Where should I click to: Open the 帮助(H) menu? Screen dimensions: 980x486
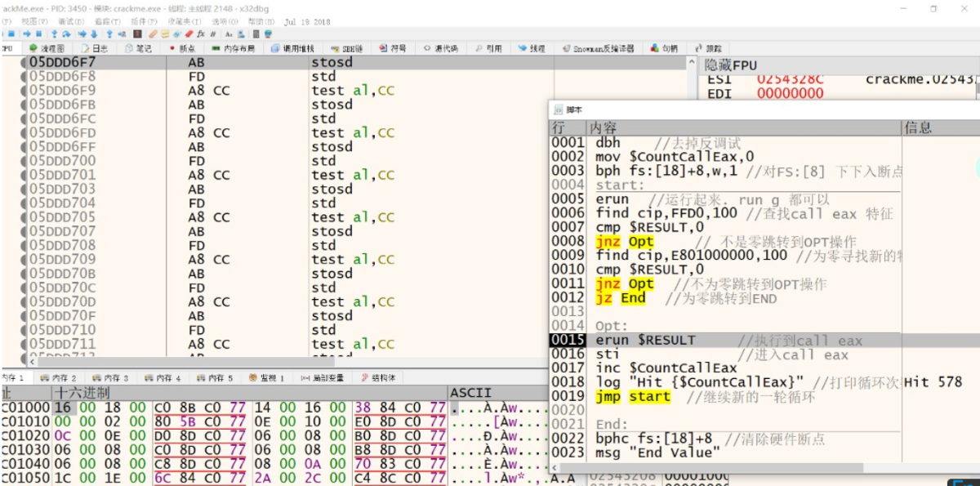(261, 21)
